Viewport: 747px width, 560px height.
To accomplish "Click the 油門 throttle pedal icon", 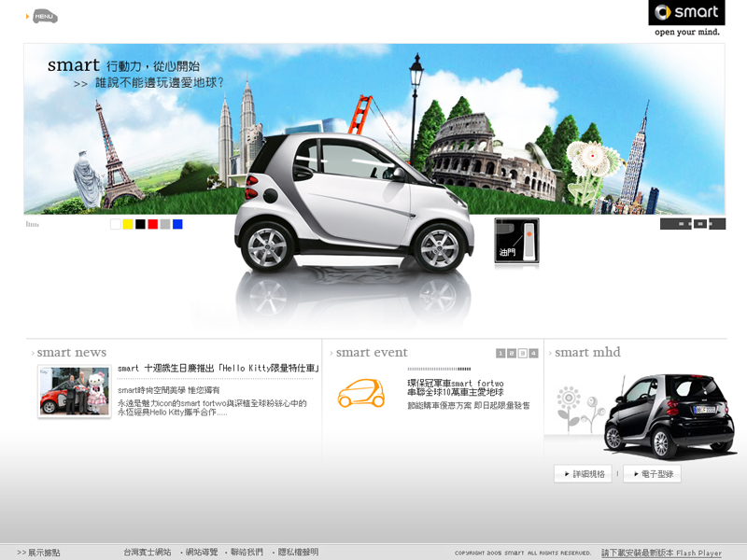I will [x=516, y=241].
